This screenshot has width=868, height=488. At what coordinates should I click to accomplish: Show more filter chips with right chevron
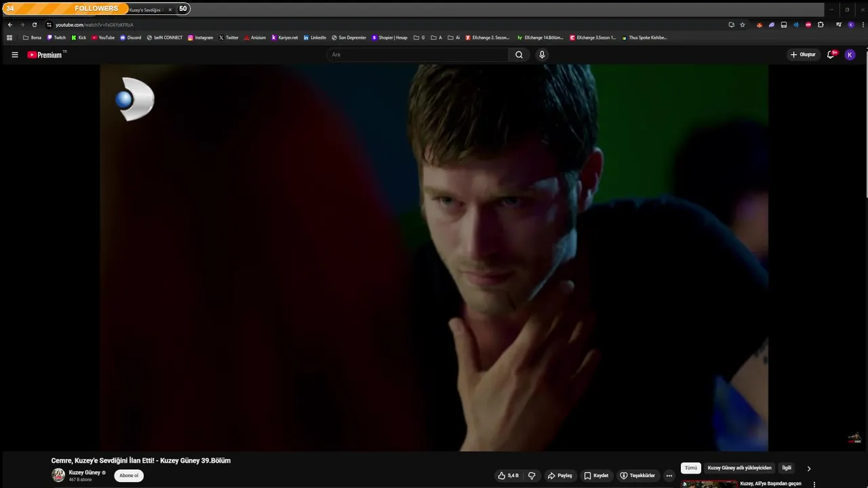point(808,468)
